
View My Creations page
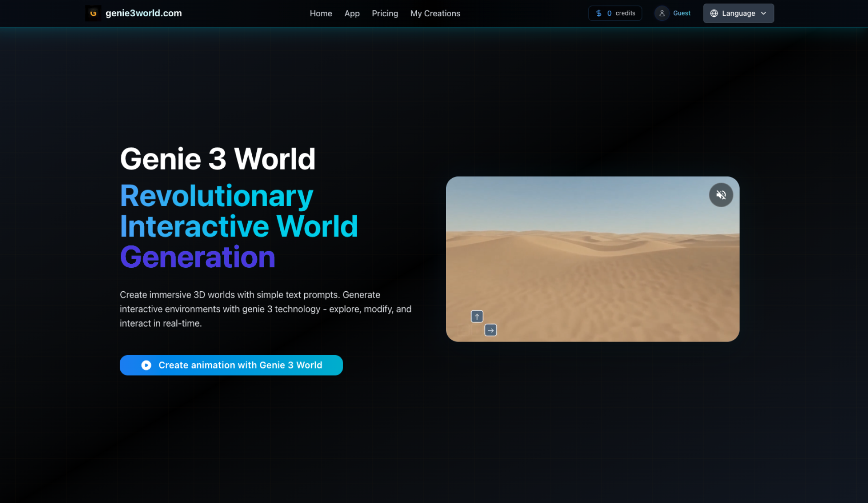[x=435, y=14]
